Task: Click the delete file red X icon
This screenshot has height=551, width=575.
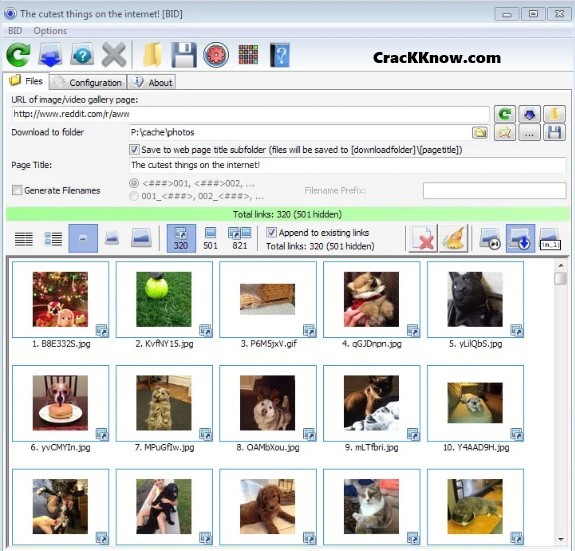Action: click(423, 238)
